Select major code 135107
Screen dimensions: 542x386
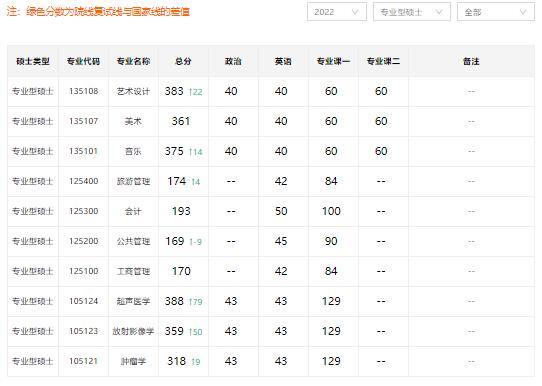[x=84, y=121]
